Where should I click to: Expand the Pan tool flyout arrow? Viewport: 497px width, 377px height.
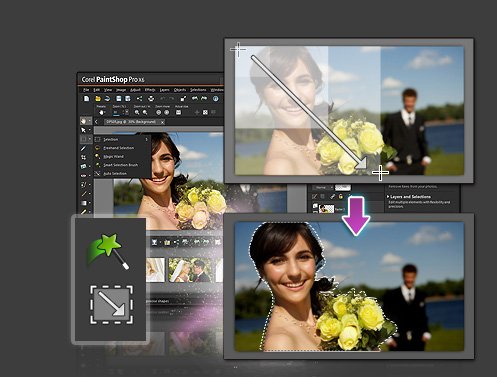90,121
